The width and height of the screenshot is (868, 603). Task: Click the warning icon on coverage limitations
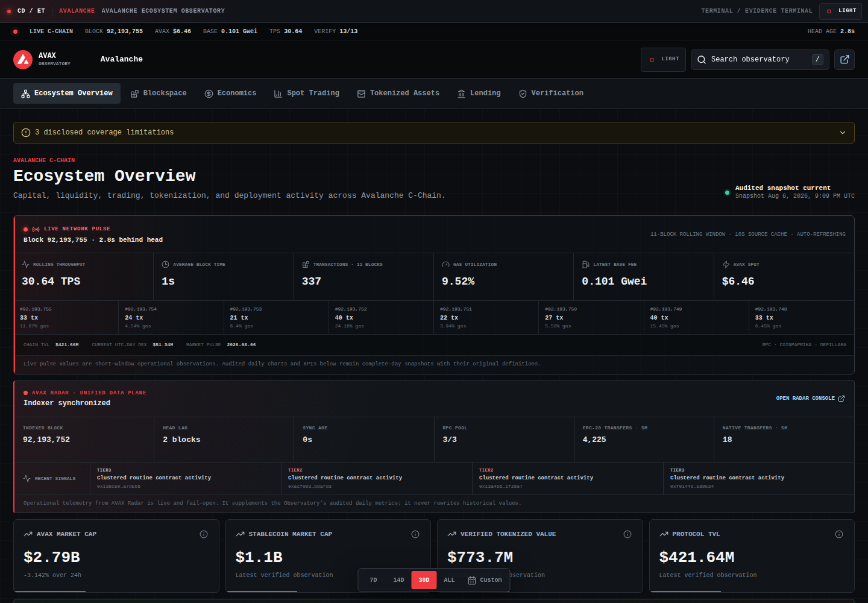point(26,133)
